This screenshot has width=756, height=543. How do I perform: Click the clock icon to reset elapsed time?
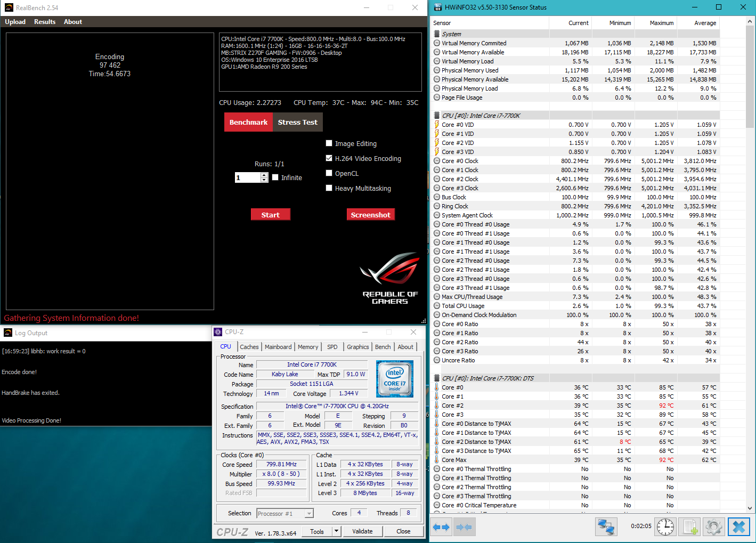[665, 526]
